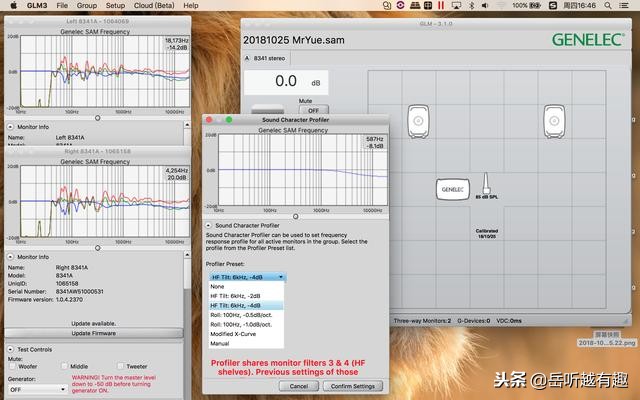
Task: Open the Profiler Preset dropdown
Action: click(x=248, y=277)
